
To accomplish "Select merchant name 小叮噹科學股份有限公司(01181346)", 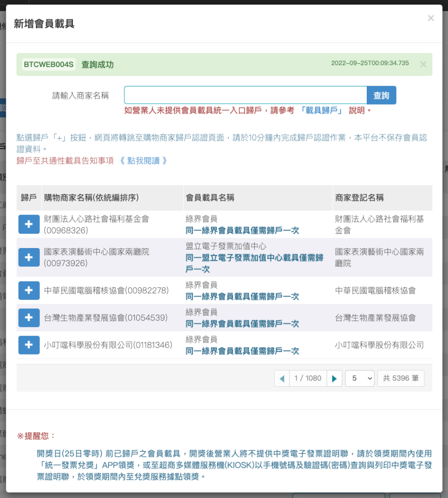I will pos(108,345).
